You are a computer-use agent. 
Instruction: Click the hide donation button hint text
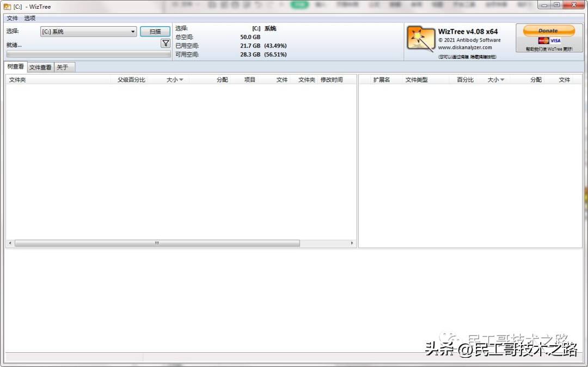click(x=467, y=57)
